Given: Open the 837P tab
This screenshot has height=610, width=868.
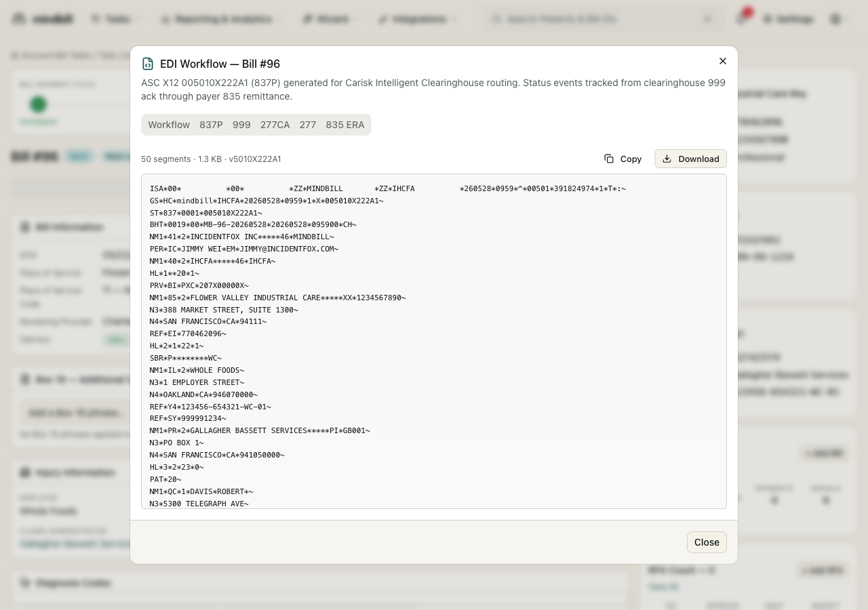Looking at the screenshot, I should (x=211, y=125).
